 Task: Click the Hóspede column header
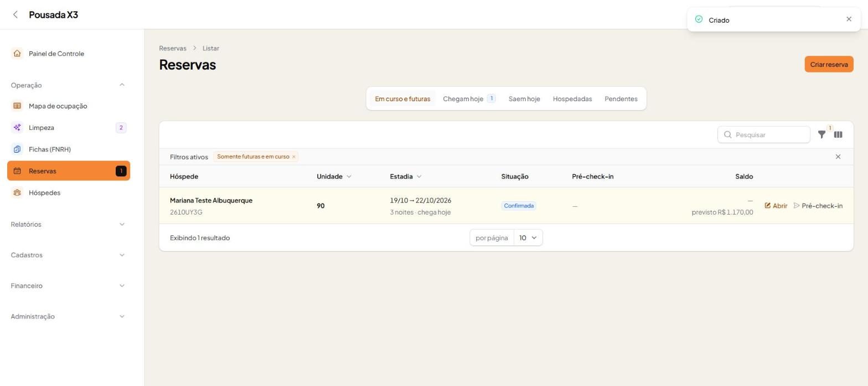click(x=184, y=176)
